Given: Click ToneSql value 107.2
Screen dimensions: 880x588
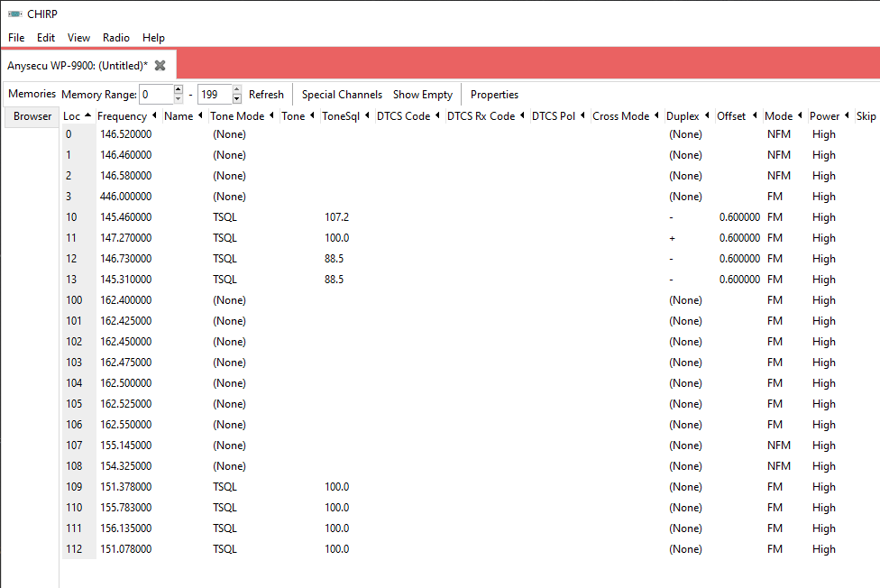Looking at the screenshot, I should click(336, 217).
